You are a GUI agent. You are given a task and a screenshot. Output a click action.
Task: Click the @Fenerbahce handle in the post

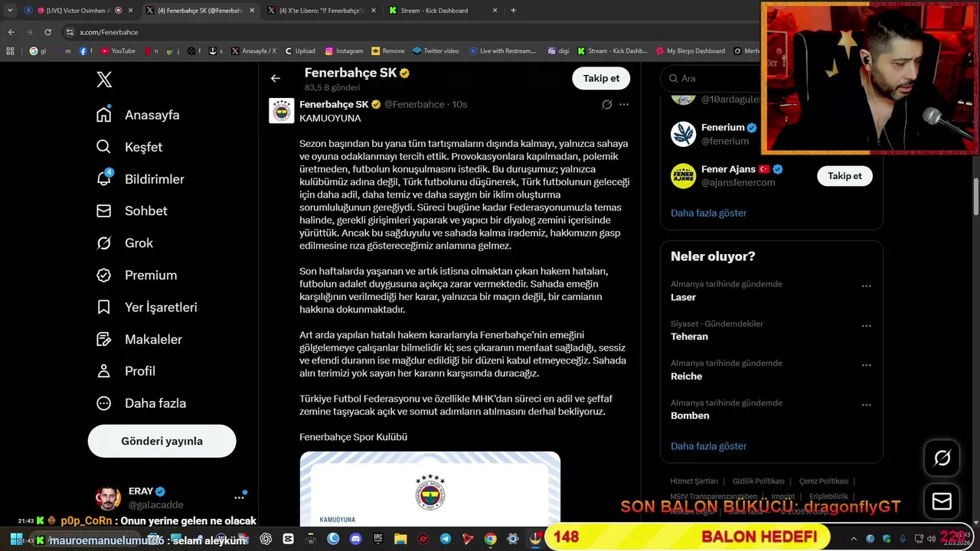414,104
